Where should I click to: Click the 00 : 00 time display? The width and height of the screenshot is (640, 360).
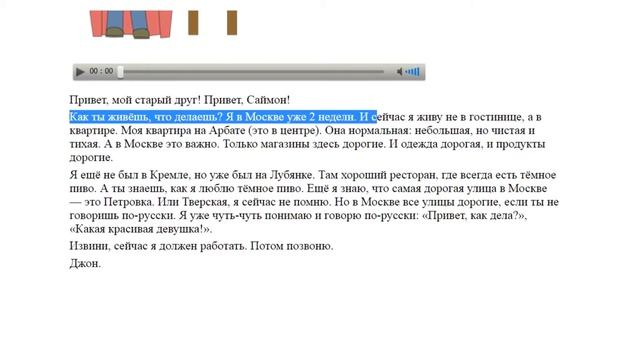point(101,71)
